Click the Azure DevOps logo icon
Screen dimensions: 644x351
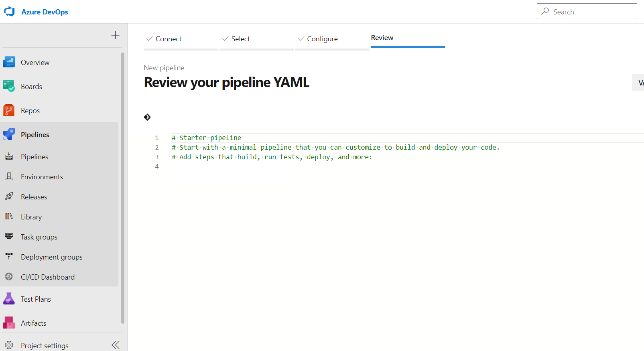click(9, 12)
